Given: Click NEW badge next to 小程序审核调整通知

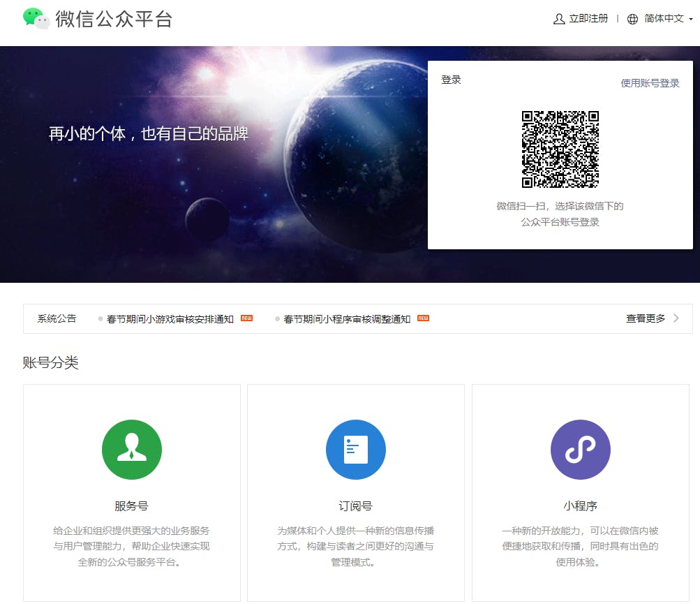Looking at the screenshot, I should point(423,318).
